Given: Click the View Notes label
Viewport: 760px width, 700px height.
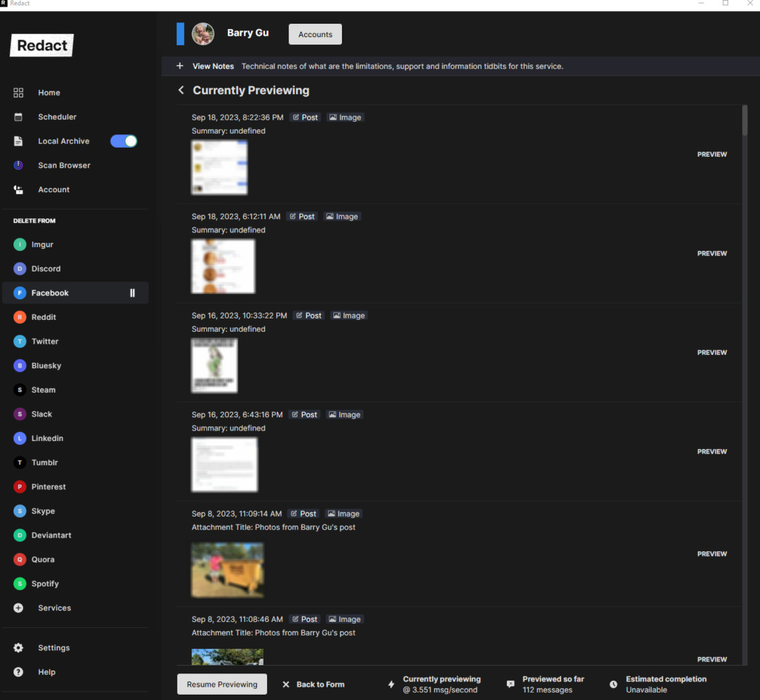Looking at the screenshot, I should click(213, 66).
